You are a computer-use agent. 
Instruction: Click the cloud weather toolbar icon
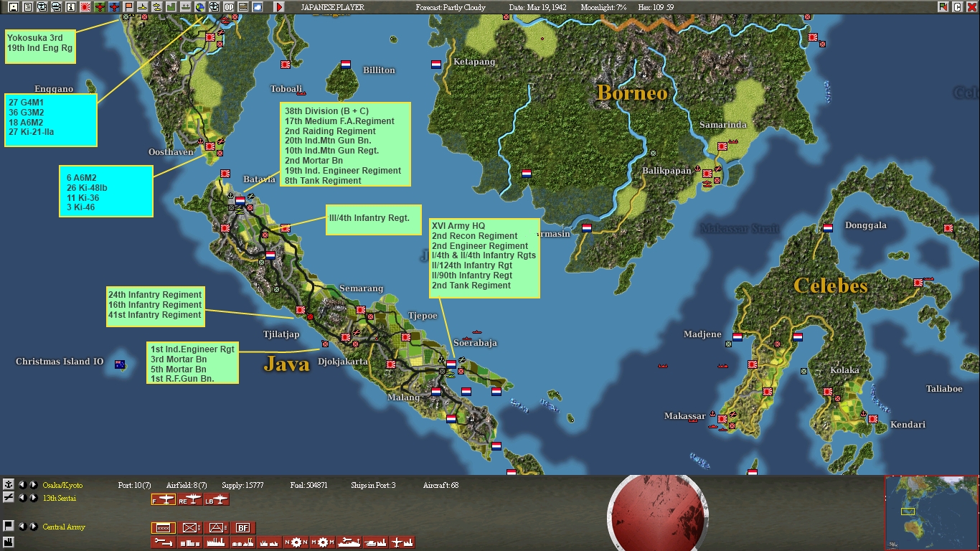pos(258,7)
